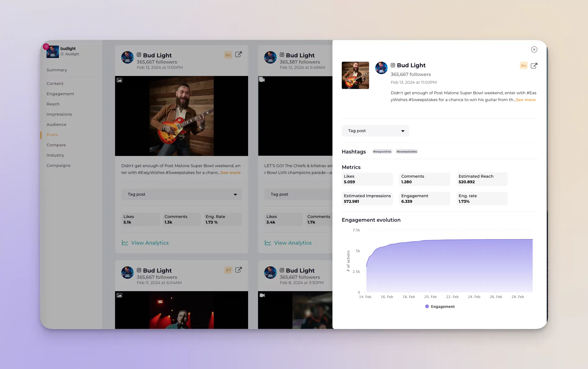
Task: Select Reach menu item
Action: 53,104
